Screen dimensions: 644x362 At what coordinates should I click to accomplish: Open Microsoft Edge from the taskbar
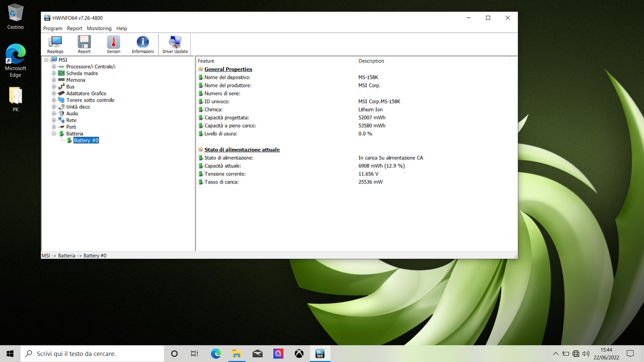215,353
